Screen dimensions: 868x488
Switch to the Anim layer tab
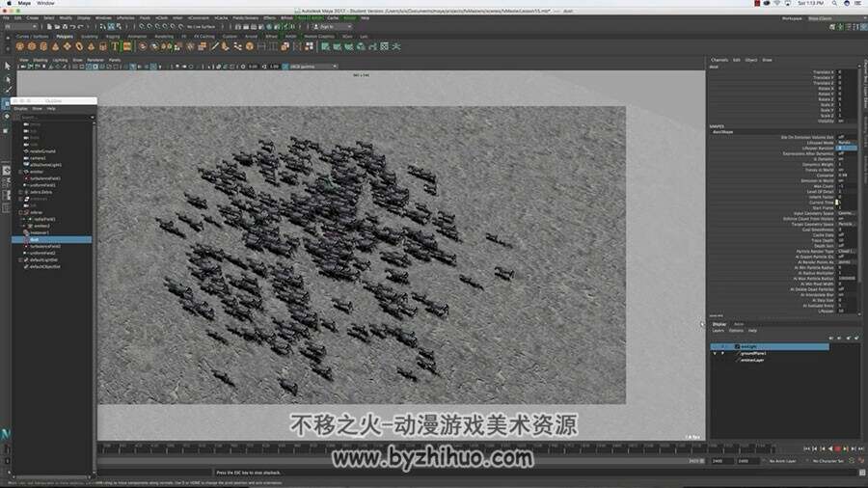click(x=739, y=324)
